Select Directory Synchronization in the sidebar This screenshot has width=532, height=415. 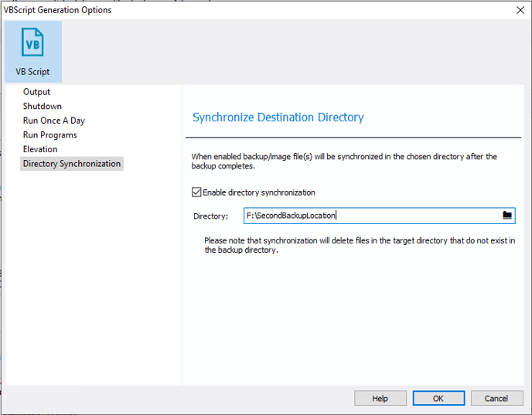point(72,163)
